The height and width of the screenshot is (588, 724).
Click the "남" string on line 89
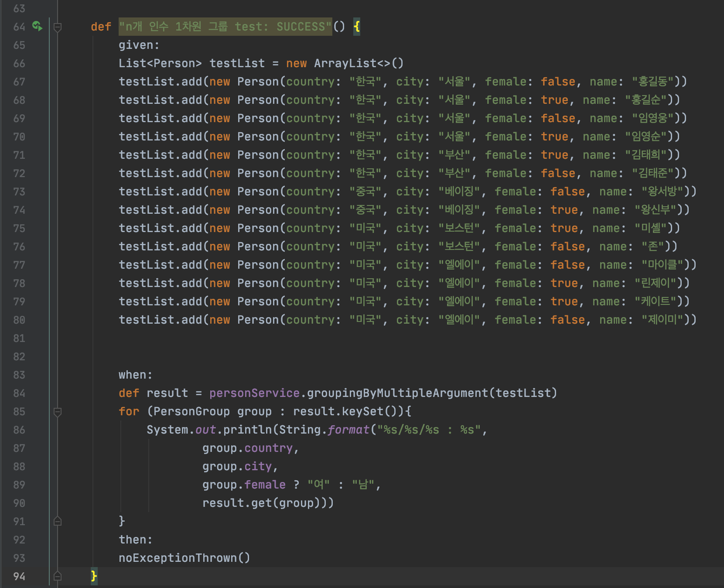363,485
